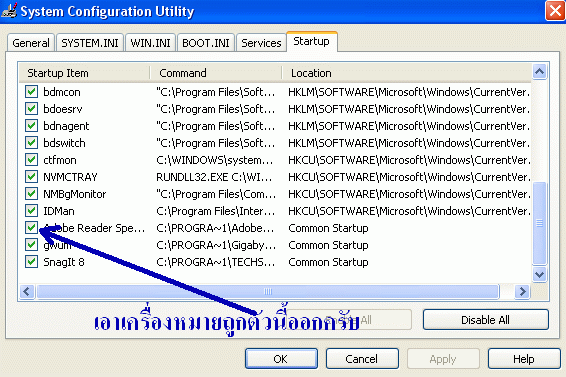Image resolution: width=566 pixels, height=377 pixels.
Task: Uncheck the IDMan checkbox
Action: 31,211
